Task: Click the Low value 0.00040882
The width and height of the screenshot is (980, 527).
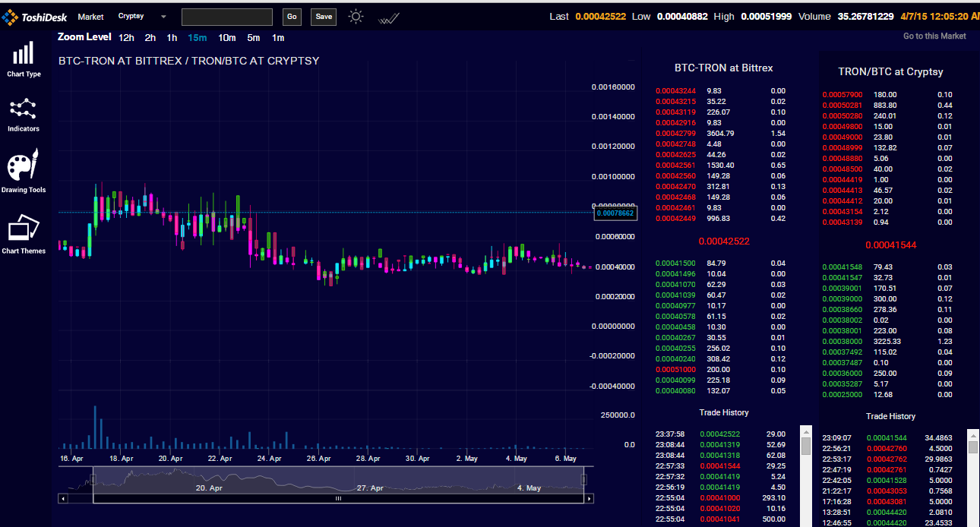Action: tap(682, 17)
